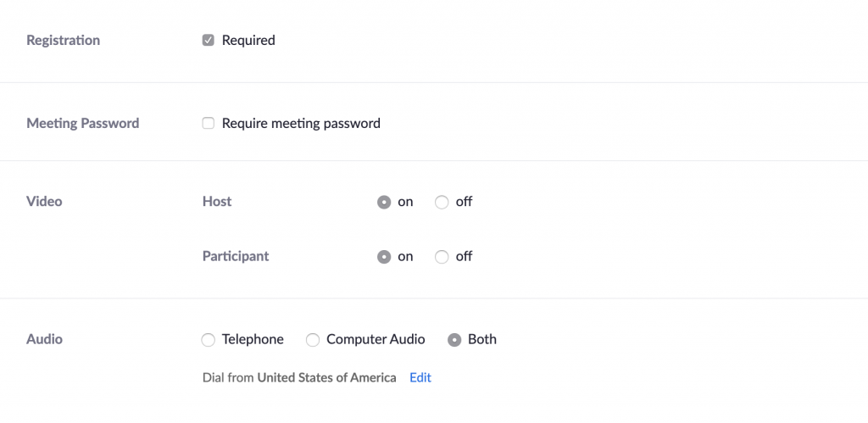Select the 'Both' audio radio button
The width and height of the screenshot is (868, 423).
[454, 339]
